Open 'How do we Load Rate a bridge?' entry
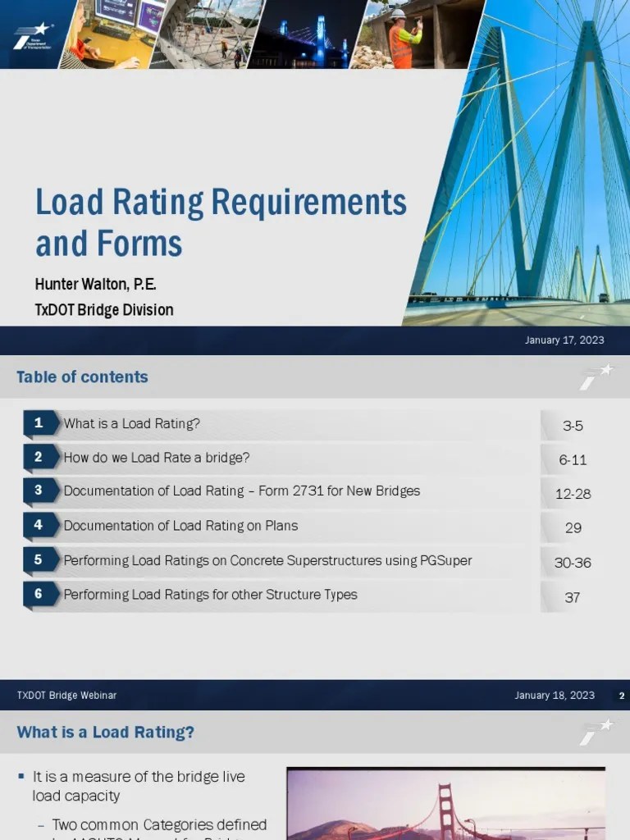 click(x=157, y=458)
